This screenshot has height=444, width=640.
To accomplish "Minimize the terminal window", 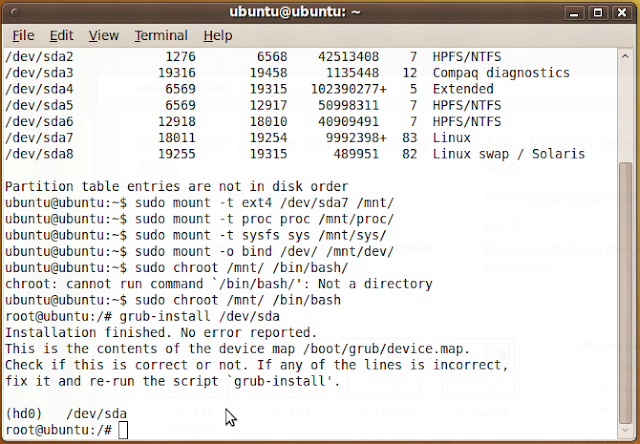I will 574,13.
